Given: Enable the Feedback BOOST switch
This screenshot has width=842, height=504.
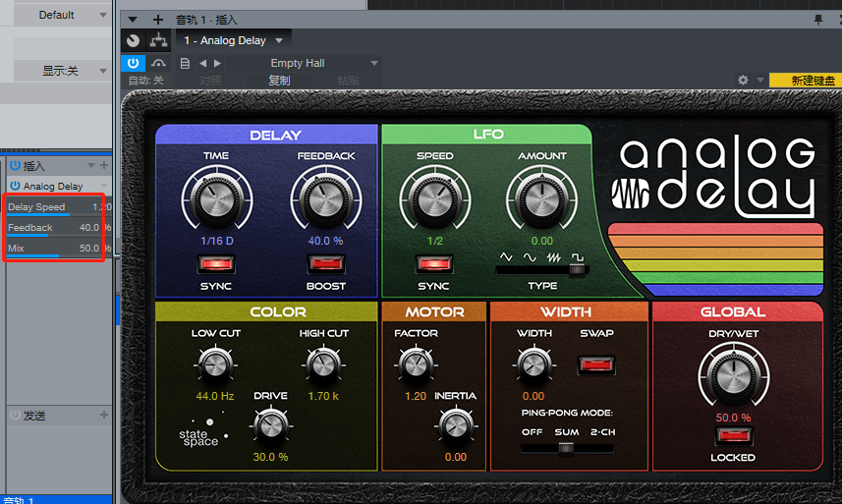Looking at the screenshot, I should coord(325,263).
